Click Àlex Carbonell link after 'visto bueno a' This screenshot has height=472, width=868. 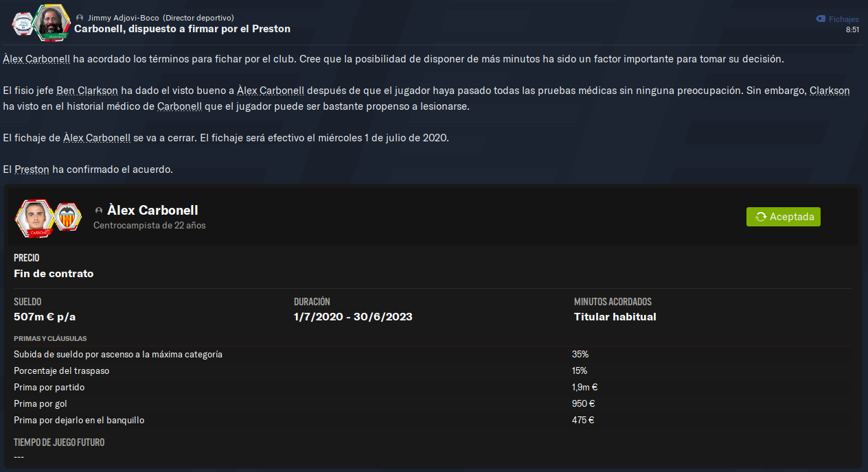click(x=271, y=91)
